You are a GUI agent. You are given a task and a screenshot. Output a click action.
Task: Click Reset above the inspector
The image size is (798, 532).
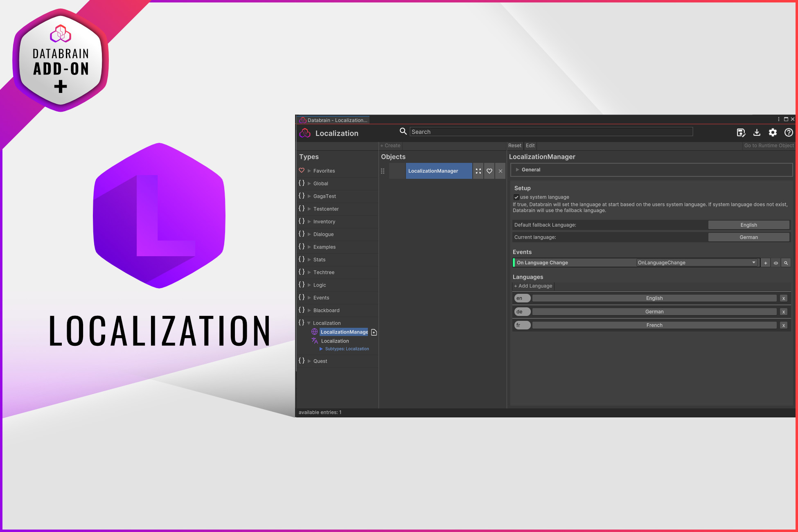click(514, 145)
